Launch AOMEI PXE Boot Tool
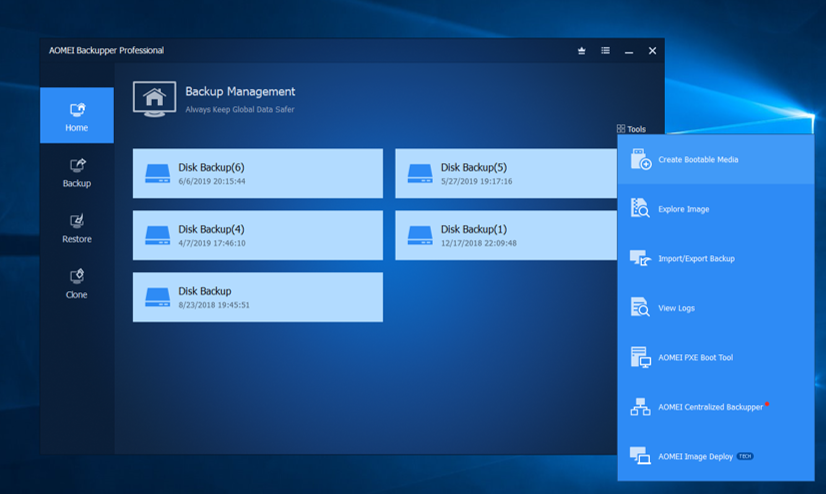 [695, 358]
